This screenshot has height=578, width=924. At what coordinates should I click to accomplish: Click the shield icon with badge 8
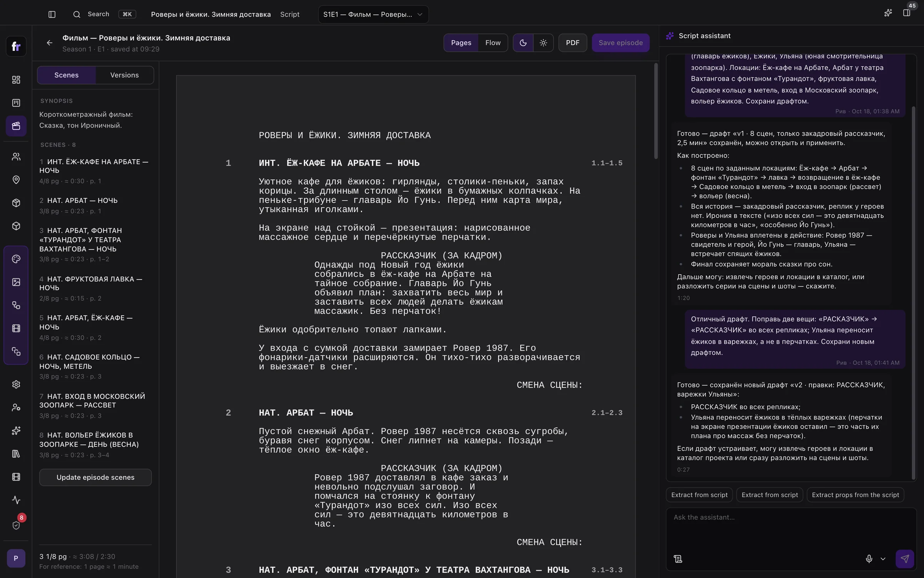tap(16, 525)
